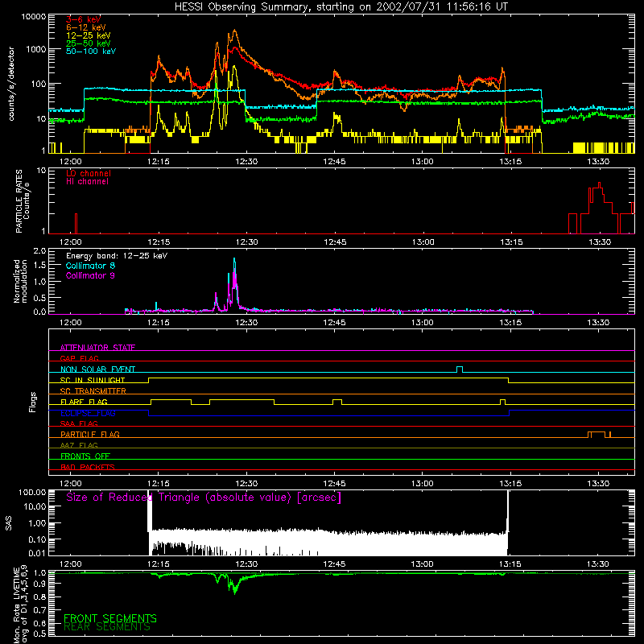Click the 0.01 value on SAS axis

(x=37, y=553)
